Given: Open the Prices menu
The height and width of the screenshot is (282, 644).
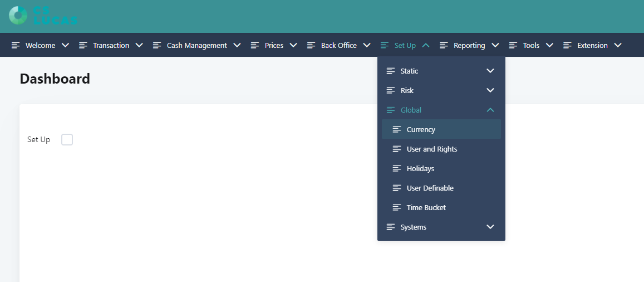Looking at the screenshot, I should click(x=274, y=45).
